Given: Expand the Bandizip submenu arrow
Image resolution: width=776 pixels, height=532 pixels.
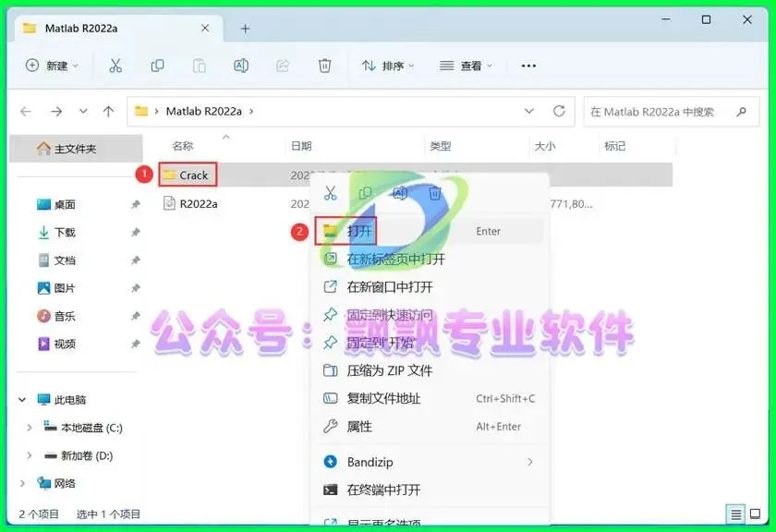Looking at the screenshot, I should [x=530, y=462].
